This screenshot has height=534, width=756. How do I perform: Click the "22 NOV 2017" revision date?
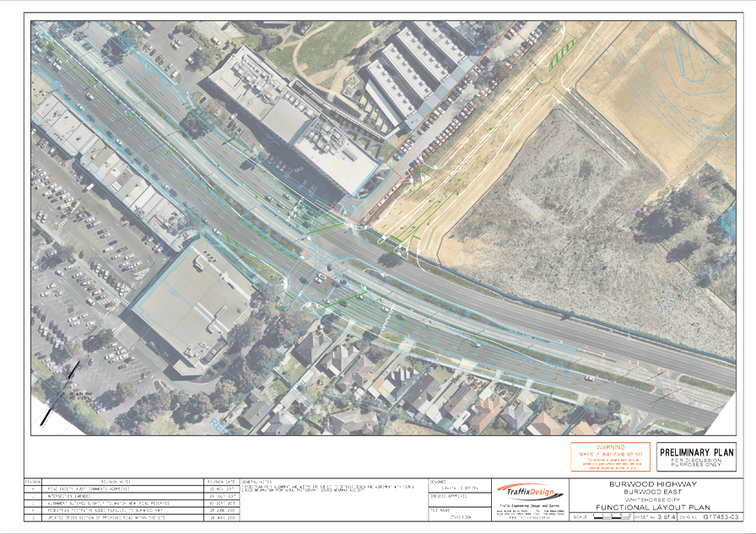pyautogui.click(x=222, y=488)
